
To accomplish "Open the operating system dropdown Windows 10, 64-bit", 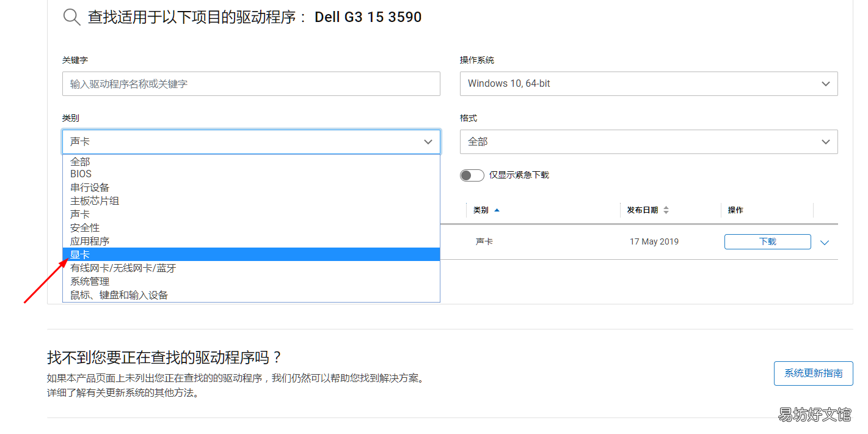I will coord(649,84).
